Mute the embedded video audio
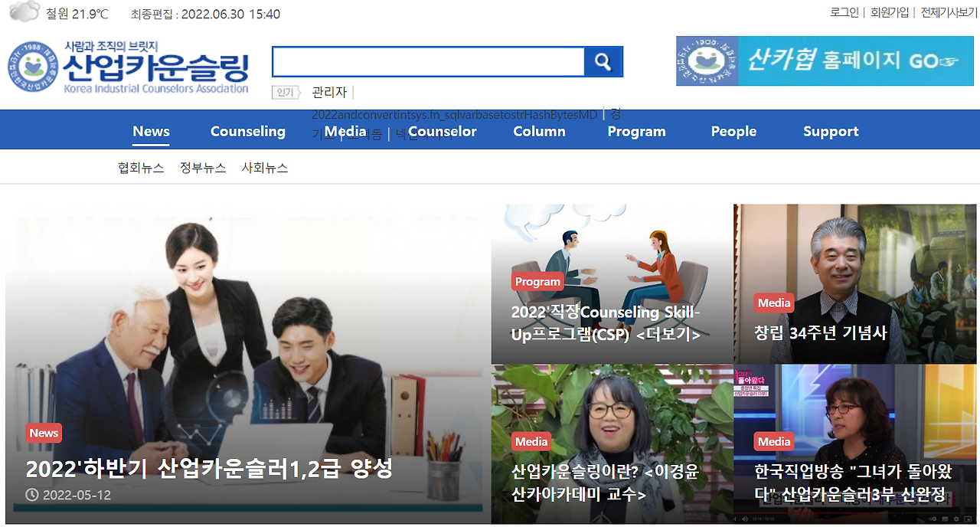 click(745, 519)
